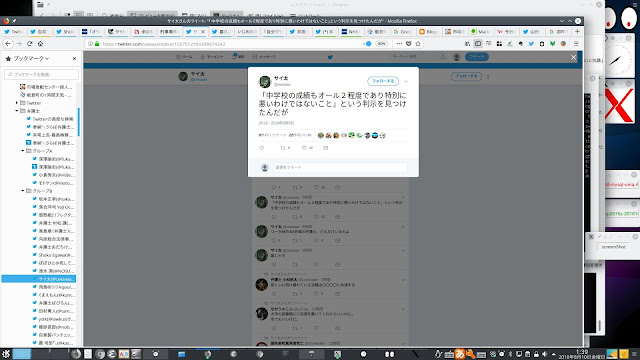Toggle the sidebar view button

pyautogui.click(x=478, y=44)
